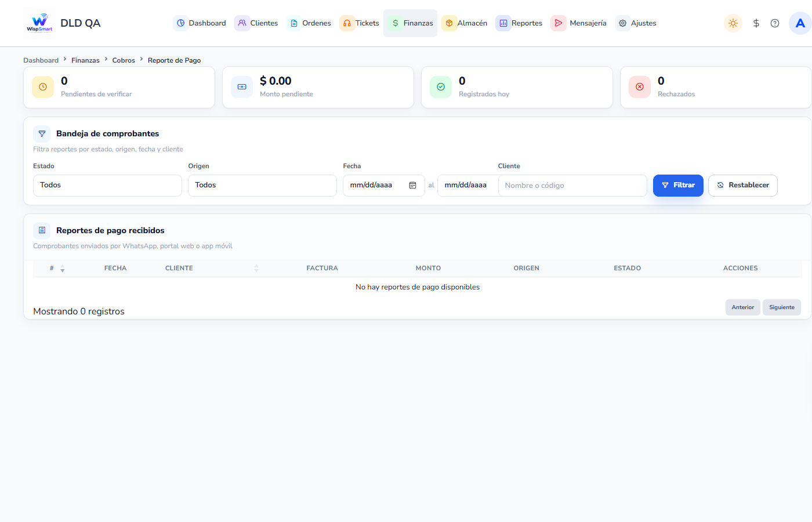
Task: Click the start Fecha date field
Action: pos(384,186)
